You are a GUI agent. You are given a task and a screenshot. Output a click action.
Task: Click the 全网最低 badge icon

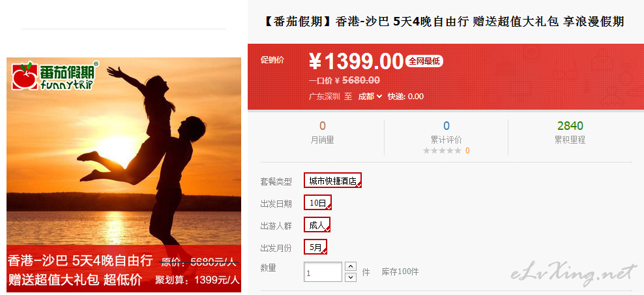click(x=424, y=61)
